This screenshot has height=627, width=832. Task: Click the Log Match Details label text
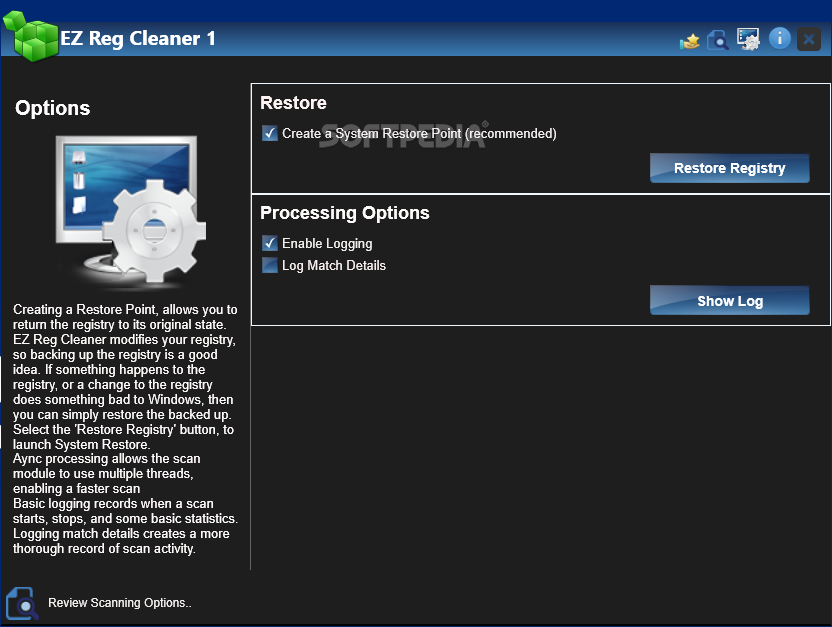point(334,265)
